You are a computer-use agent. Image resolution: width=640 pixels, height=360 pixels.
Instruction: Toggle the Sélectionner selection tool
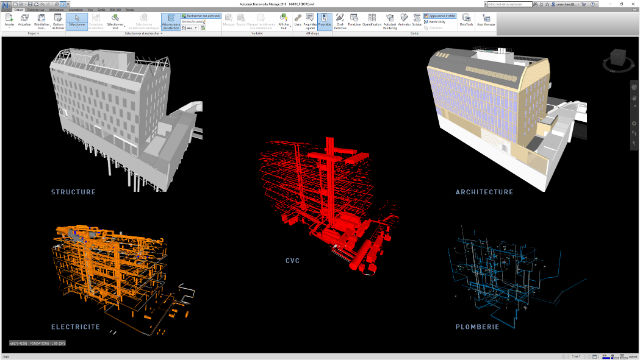[77, 21]
